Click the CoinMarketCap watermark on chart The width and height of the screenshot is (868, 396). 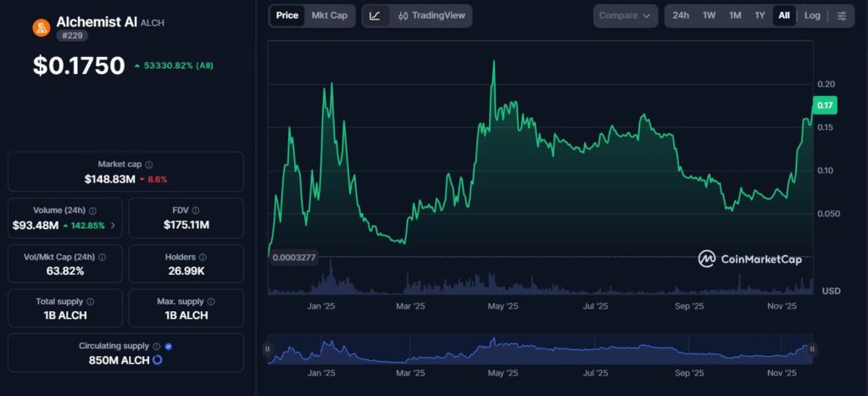pyautogui.click(x=749, y=259)
